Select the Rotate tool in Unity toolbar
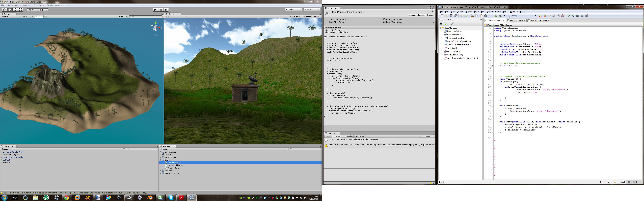The height and width of the screenshot is (201, 644). pyautogui.click(x=15, y=10)
